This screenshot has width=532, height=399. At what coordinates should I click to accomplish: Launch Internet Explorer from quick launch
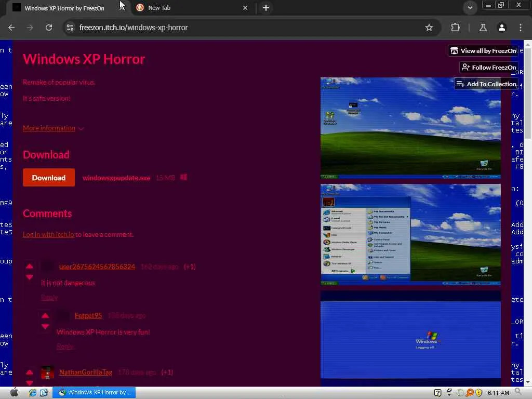click(33, 393)
